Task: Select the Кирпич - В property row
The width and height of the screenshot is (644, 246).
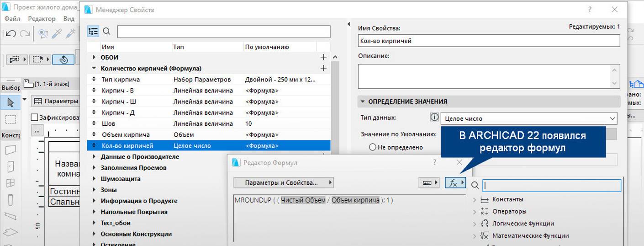Action: point(208,91)
